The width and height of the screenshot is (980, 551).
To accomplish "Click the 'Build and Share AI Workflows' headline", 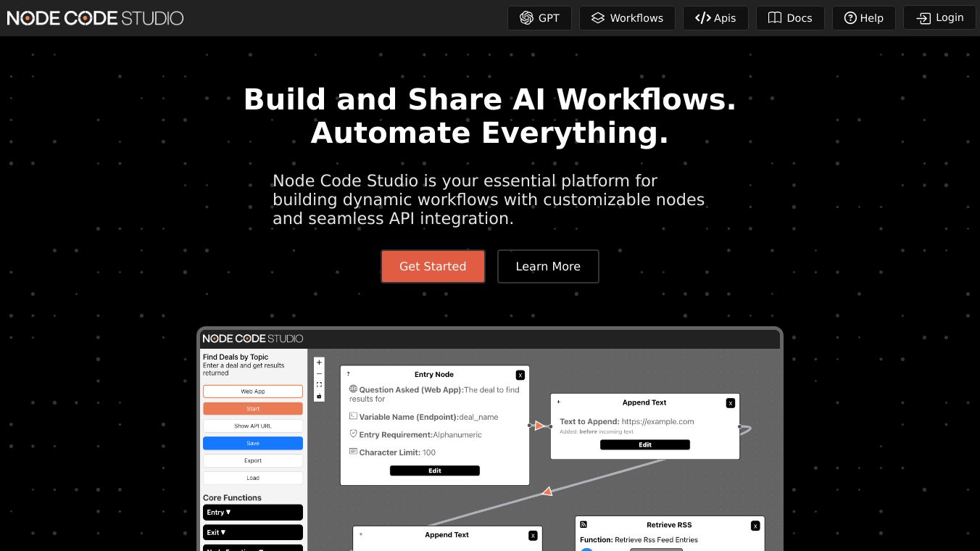I will pos(490,99).
